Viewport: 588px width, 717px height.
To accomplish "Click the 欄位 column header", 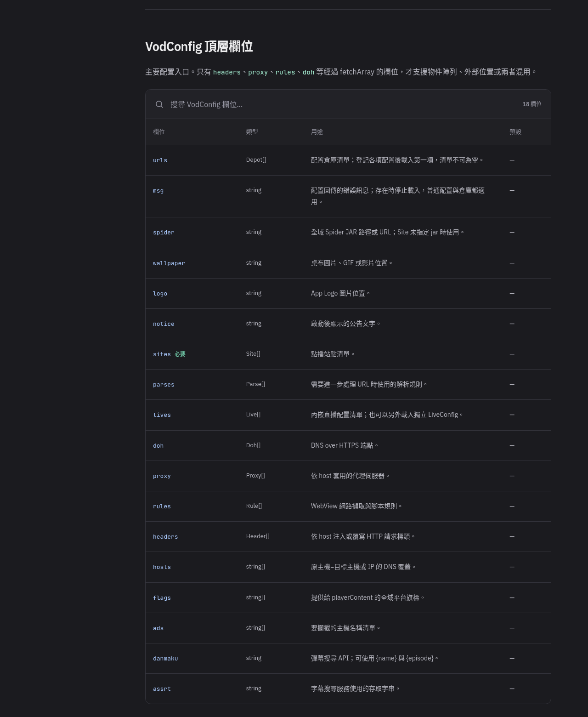I will (x=159, y=132).
